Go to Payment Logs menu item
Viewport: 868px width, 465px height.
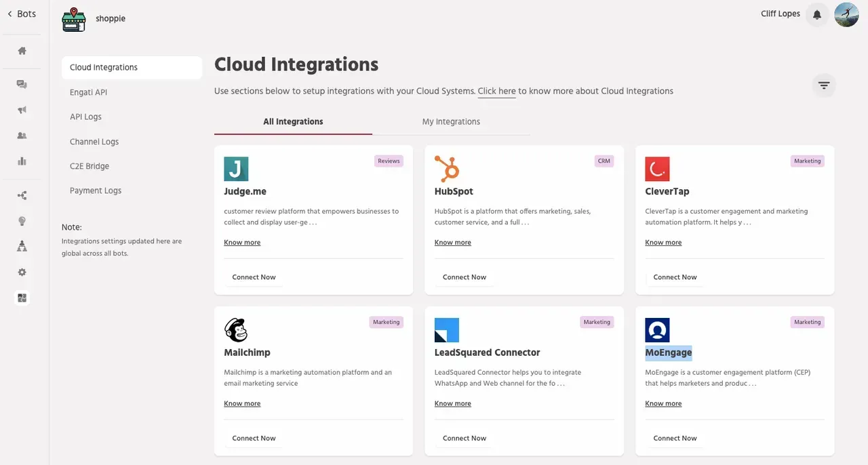coord(96,190)
